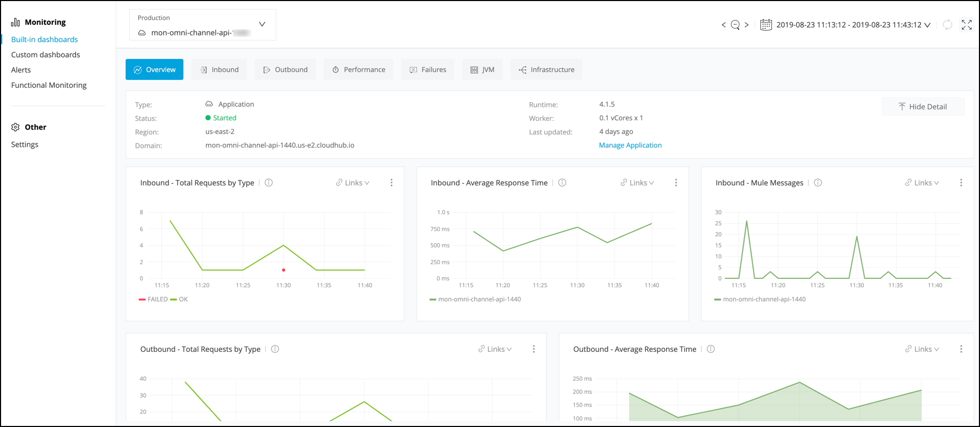The image size is (980, 427).
Task: Open the Infrastructure tab
Action: (546, 69)
